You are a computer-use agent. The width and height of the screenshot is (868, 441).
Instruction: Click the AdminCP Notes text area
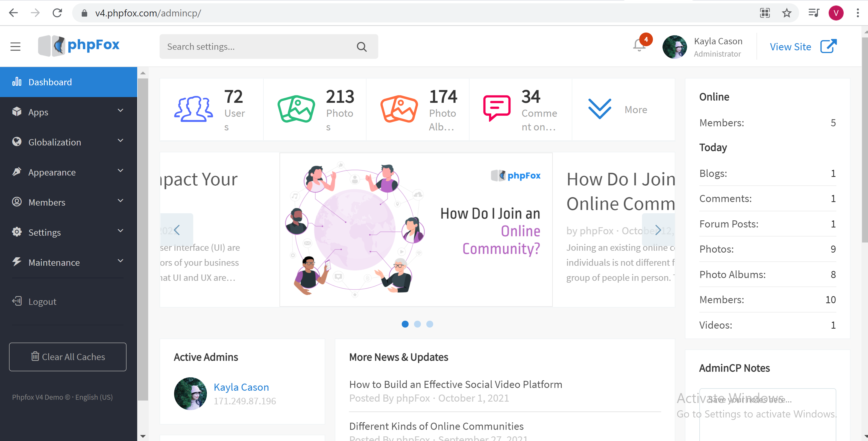(x=767, y=414)
